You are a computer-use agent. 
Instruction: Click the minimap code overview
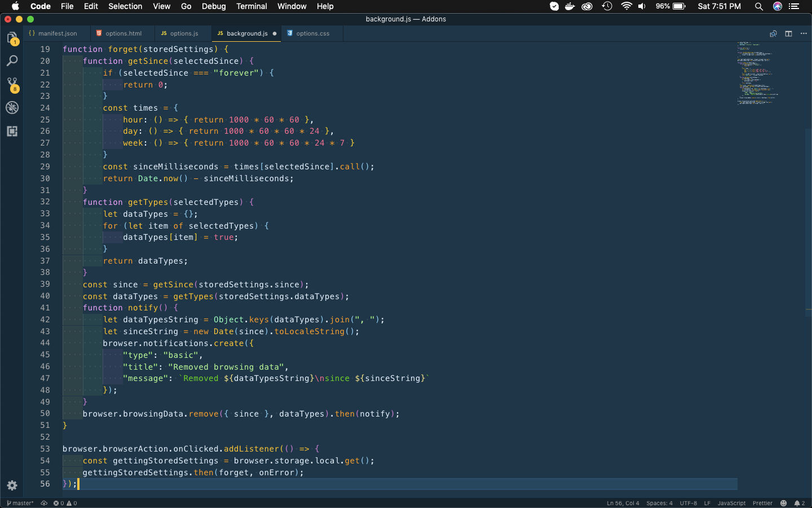click(x=758, y=73)
